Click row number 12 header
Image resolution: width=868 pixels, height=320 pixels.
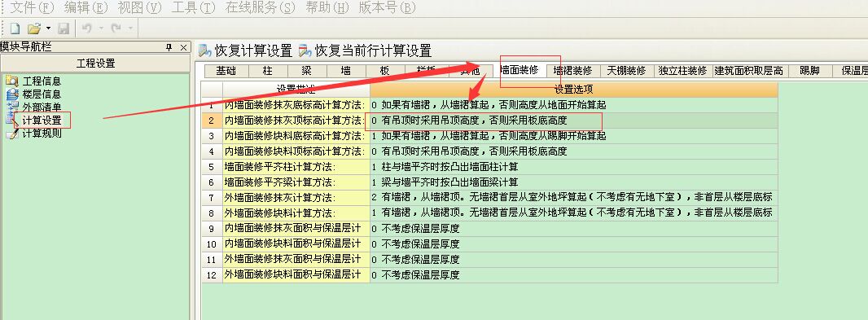click(x=212, y=274)
